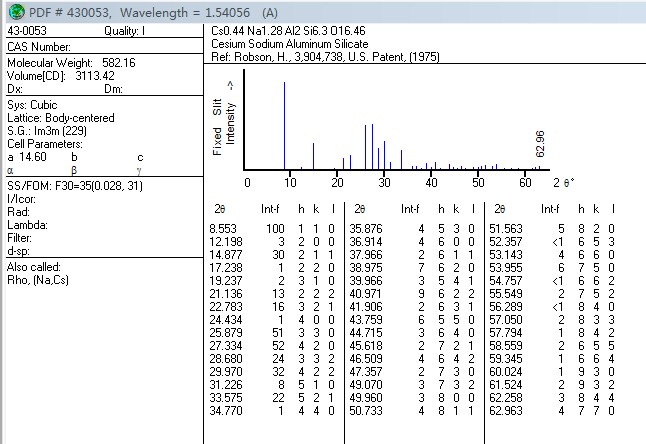Click the green application icon in title bar

16,12
